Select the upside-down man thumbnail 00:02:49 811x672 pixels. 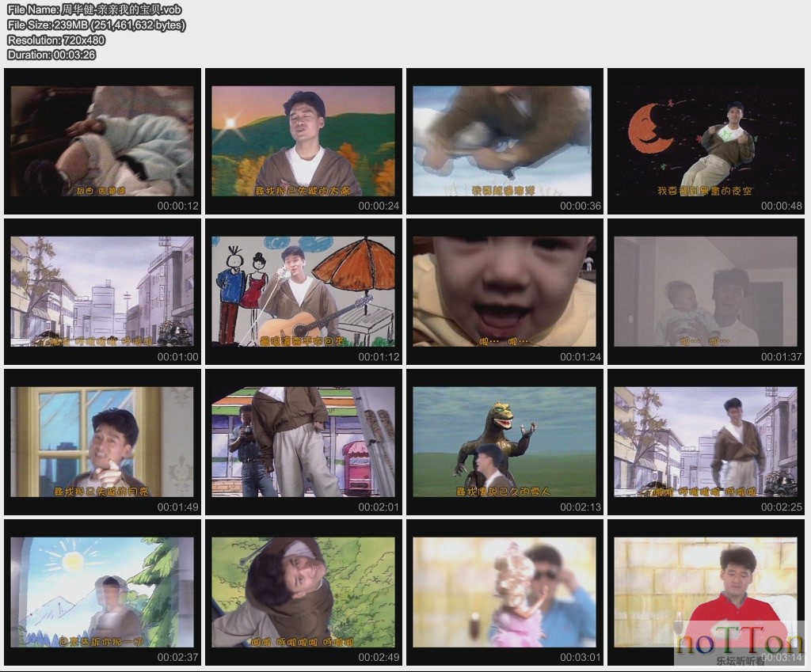[303, 593]
